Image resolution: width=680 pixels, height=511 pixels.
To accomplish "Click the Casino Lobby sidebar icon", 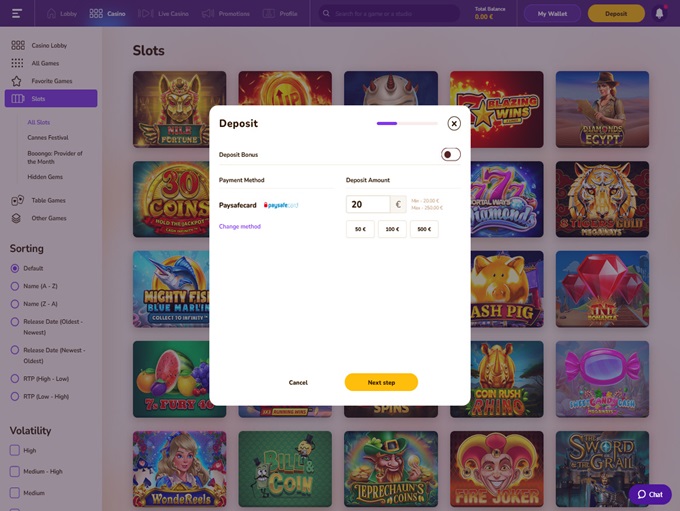I will (17, 46).
